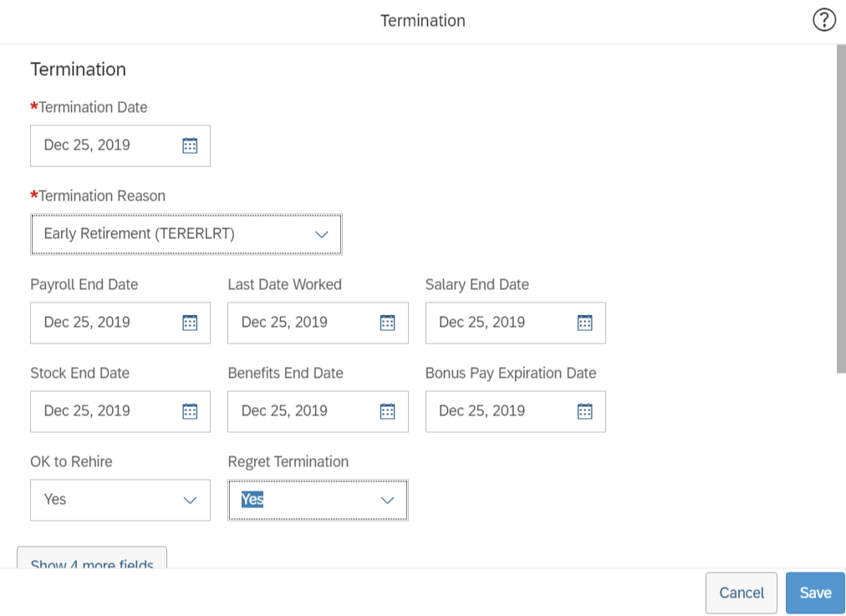Viewport: 846px width, 616px height.
Task: Click the Bonus Pay Expiration Date label
Action: [x=511, y=374]
